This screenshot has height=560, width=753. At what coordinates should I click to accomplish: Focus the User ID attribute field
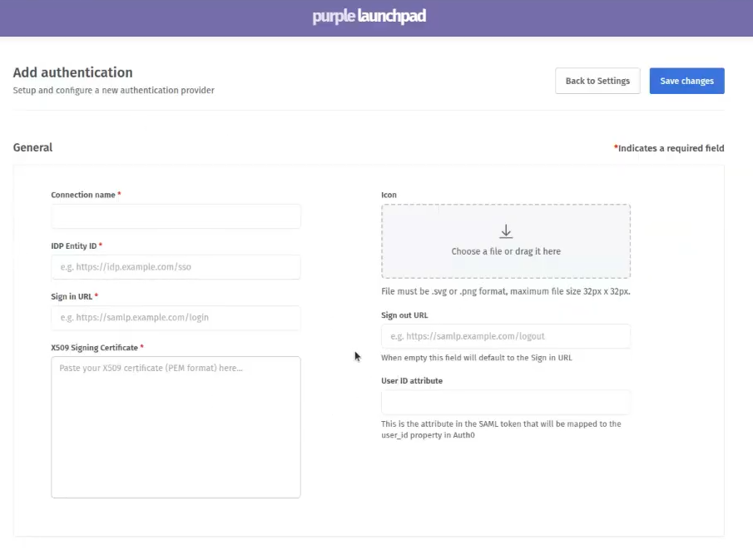[x=506, y=402]
